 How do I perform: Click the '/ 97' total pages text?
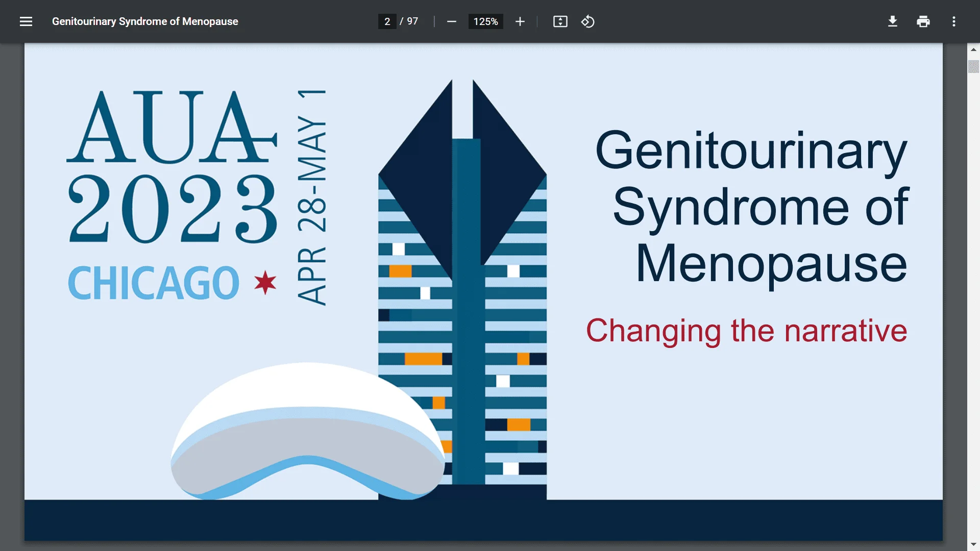click(409, 21)
